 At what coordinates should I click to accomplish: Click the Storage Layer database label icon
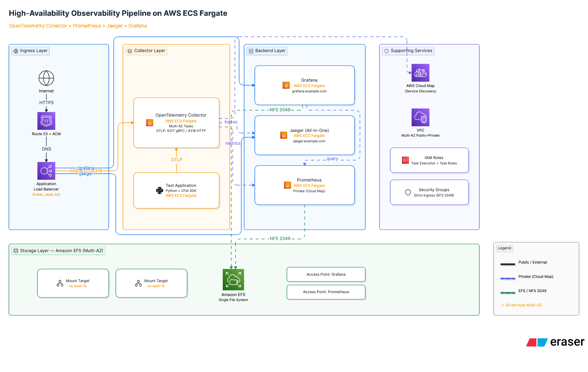click(16, 251)
